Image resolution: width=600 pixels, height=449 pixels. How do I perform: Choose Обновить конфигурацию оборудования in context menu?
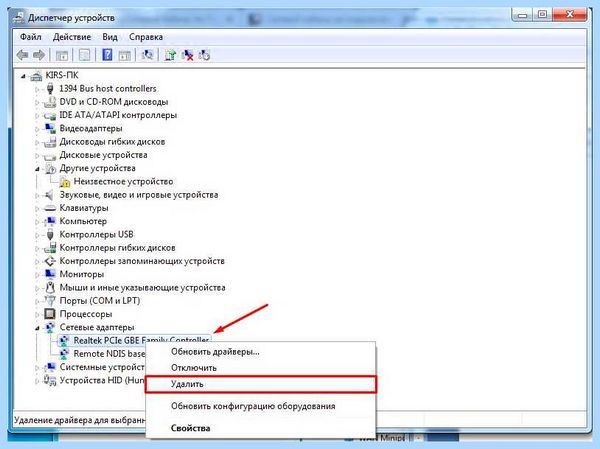point(261,406)
